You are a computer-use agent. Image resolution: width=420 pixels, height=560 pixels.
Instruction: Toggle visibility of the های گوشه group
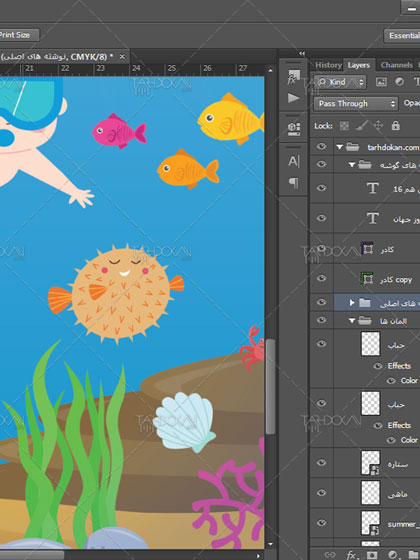tap(321, 164)
